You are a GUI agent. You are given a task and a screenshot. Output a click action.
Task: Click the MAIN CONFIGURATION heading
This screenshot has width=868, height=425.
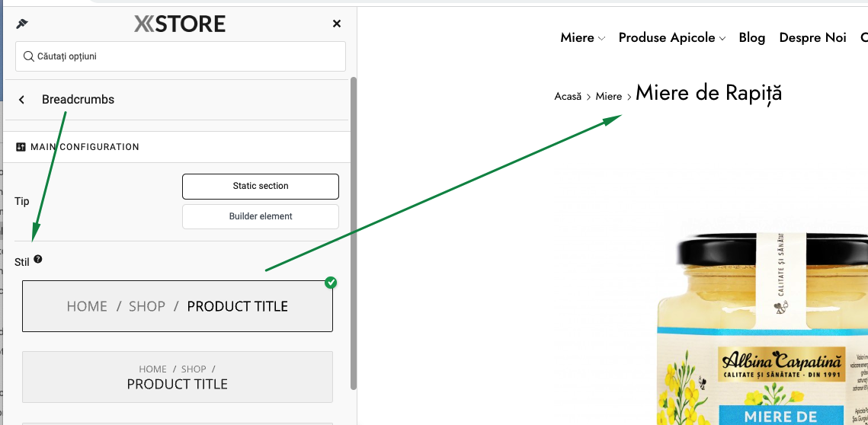click(85, 147)
